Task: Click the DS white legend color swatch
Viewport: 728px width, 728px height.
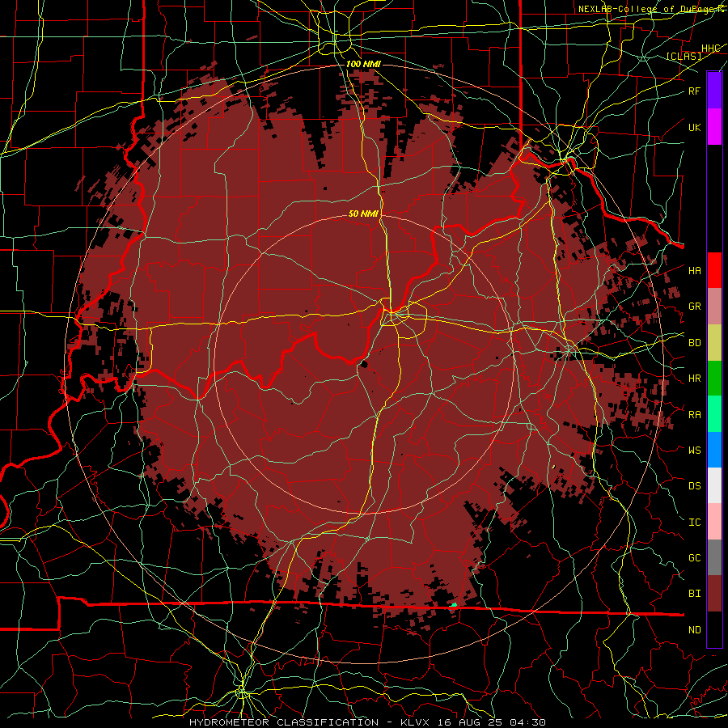Action: (x=714, y=485)
